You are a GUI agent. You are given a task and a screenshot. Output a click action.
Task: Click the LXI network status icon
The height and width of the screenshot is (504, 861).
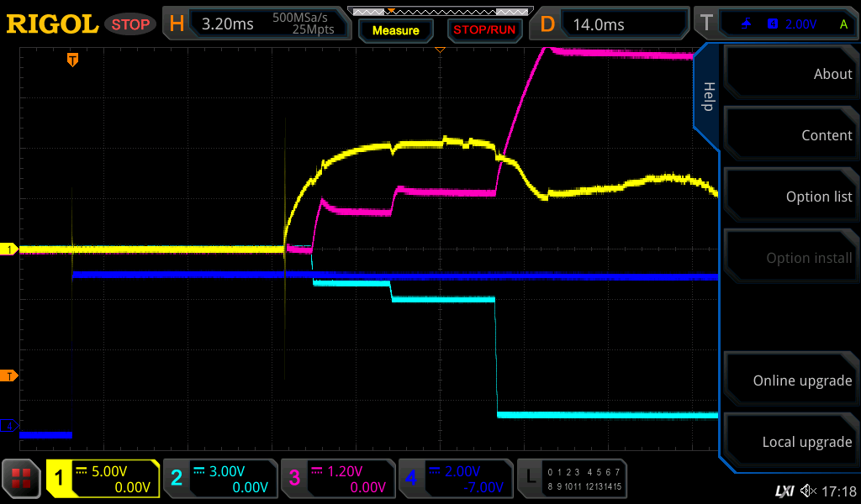(x=784, y=491)
